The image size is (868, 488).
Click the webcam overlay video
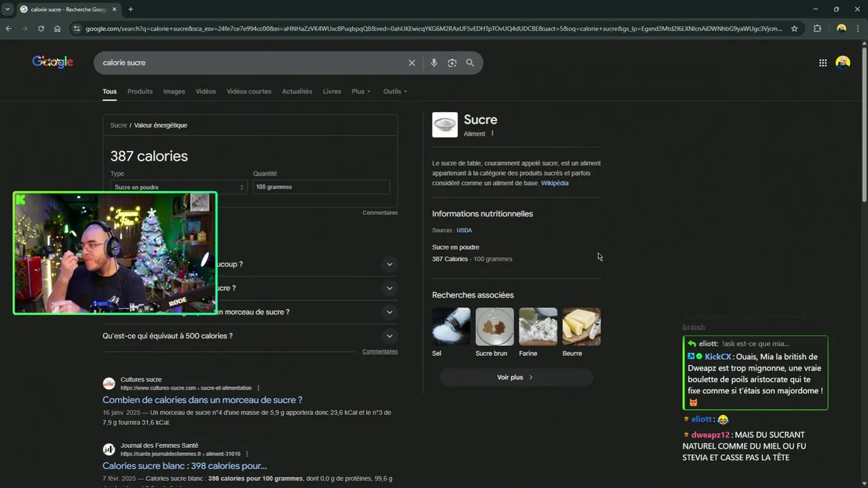[115, 253]
